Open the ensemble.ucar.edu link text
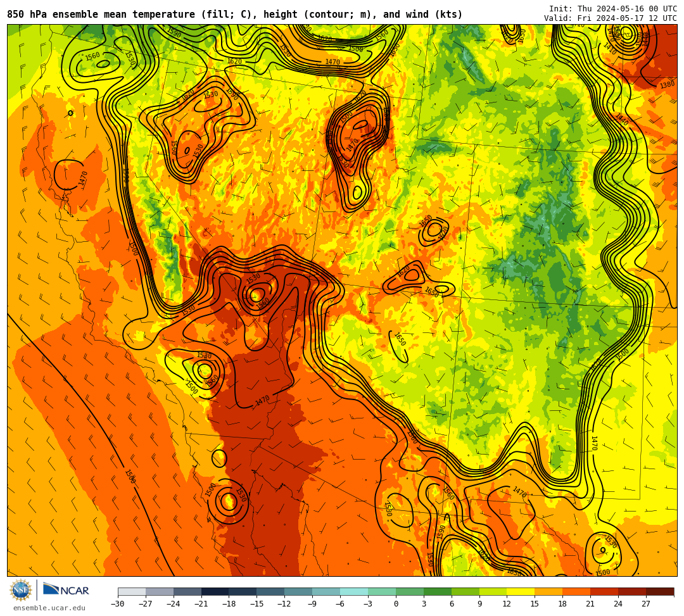 49,608
